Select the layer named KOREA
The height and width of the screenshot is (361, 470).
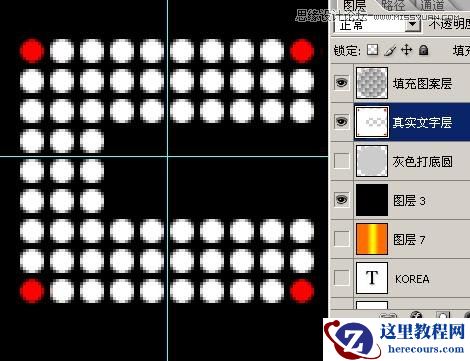pos(412,279)
